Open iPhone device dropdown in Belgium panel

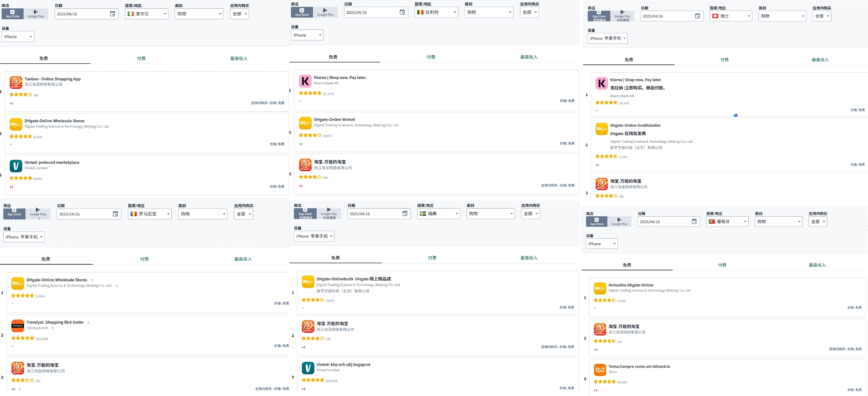click(307, 35)
